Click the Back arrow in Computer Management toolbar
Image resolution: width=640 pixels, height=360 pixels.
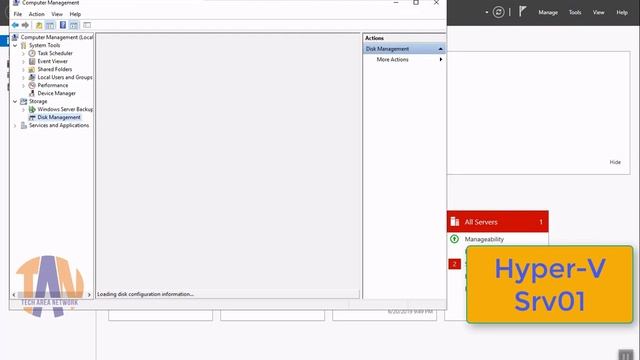(15, 25)
